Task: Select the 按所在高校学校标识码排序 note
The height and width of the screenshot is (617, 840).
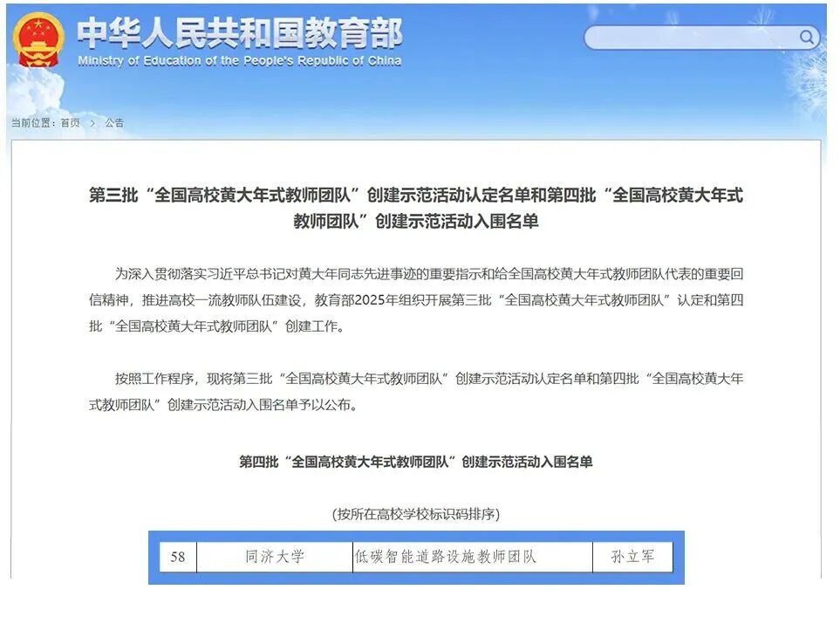Action: [417, 514]
